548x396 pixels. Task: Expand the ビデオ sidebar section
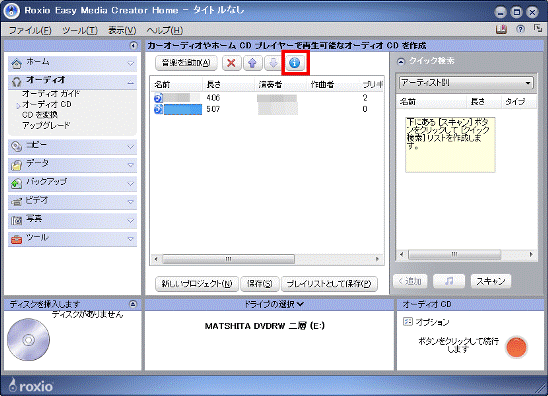click(131, 202)
